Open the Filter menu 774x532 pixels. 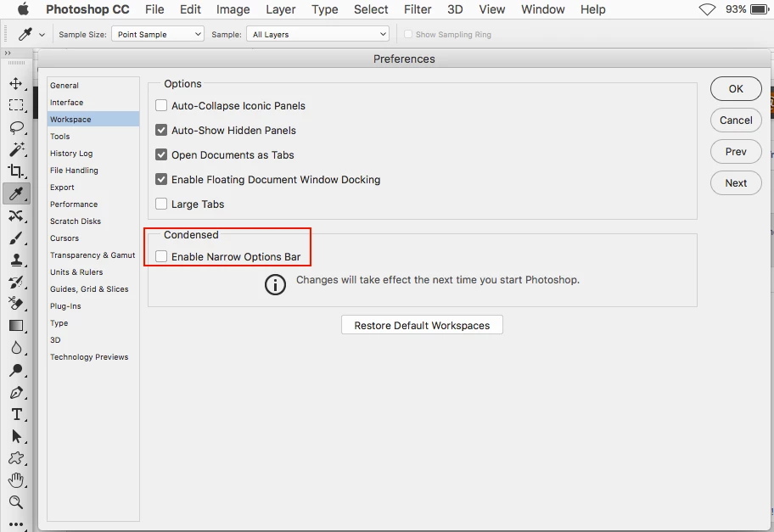click(418, 9)
